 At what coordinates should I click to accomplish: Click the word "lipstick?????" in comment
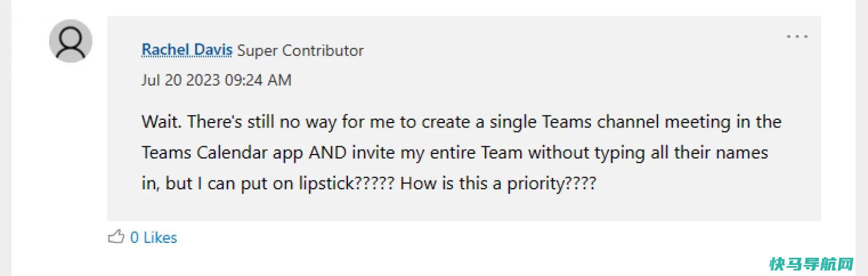(347, 183)
